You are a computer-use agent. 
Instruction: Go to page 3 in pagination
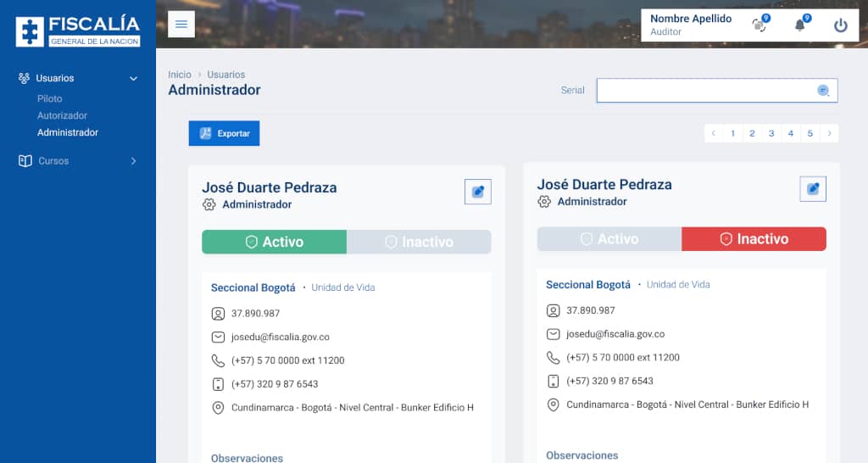771,133
